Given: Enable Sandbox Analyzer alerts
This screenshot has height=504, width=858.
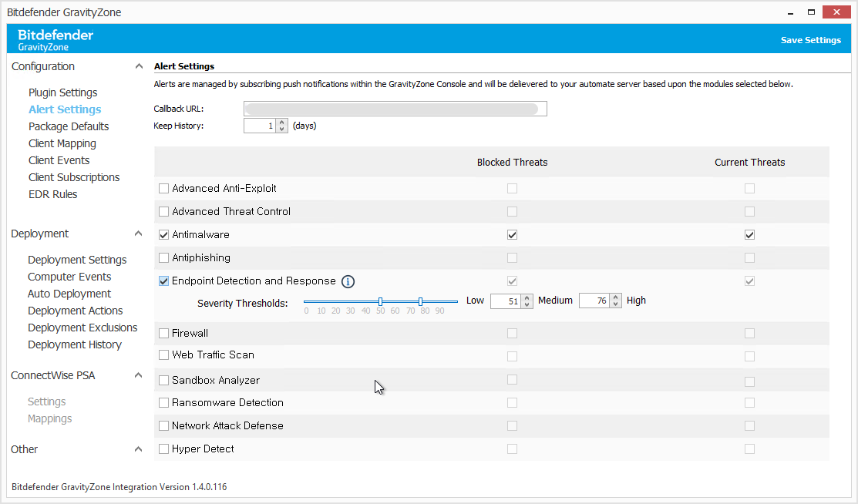Looking at the screenshot, I should pos(163,380).
